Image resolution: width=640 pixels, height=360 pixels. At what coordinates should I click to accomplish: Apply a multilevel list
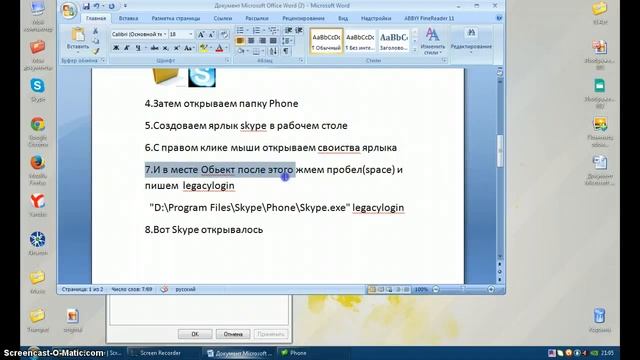(273, 31)
